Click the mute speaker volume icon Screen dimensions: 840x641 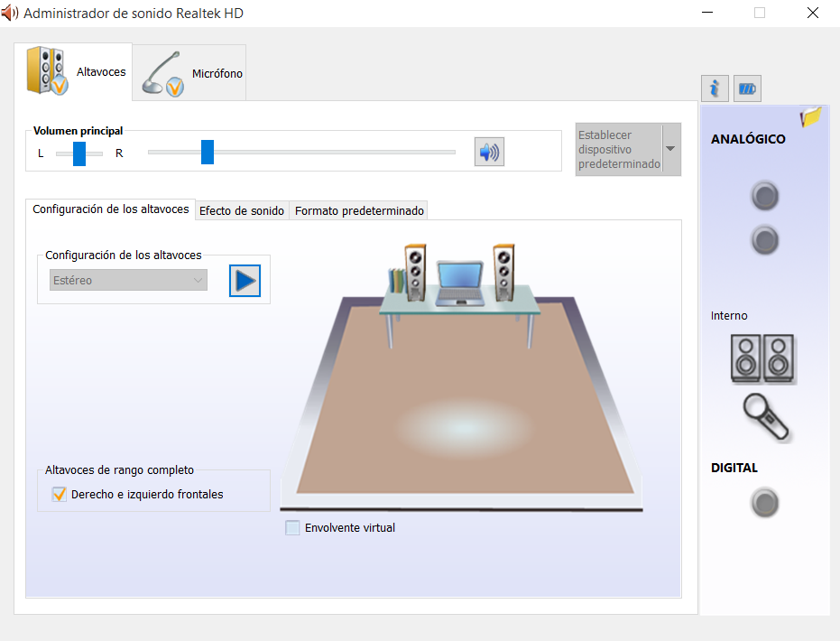click(x=489, y=152)
